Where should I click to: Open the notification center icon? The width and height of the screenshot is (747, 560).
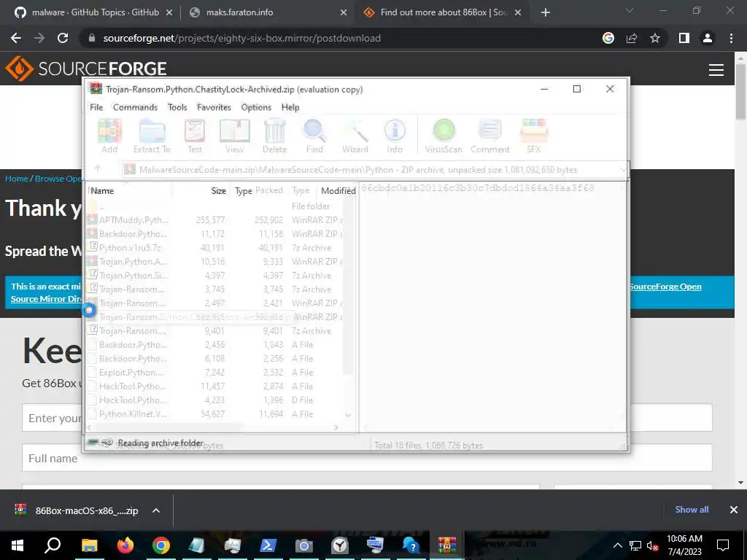click(723, 545)
